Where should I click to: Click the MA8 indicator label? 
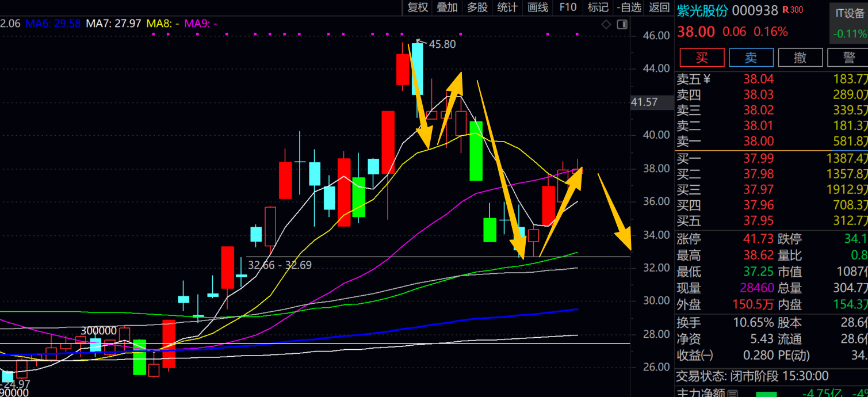[x=163, y=24]
